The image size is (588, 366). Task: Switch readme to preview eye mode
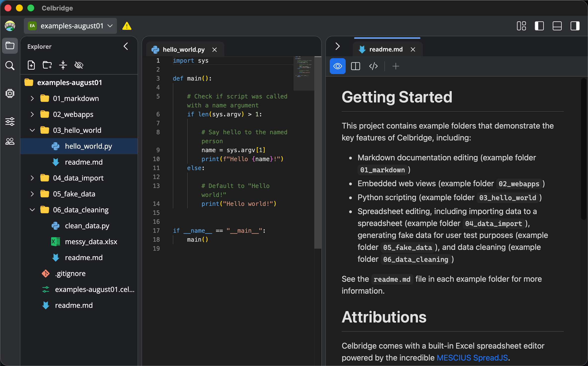point(337,66)
